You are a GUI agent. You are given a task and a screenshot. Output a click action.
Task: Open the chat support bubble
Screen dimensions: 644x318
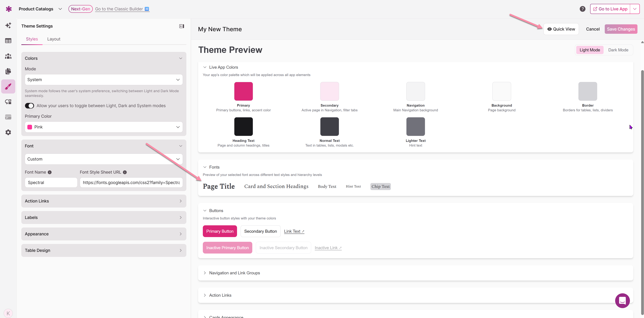622,301
